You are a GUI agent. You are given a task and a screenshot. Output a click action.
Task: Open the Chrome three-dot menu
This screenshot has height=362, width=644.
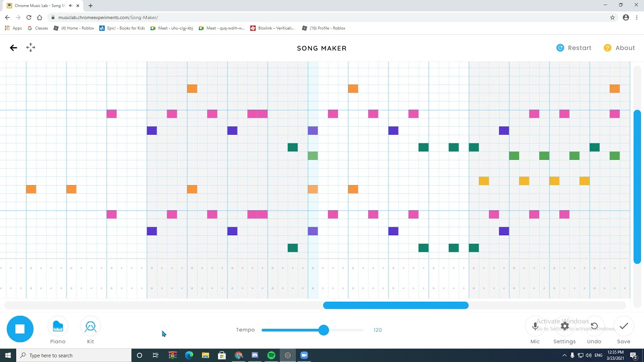[x=637, y=17]
